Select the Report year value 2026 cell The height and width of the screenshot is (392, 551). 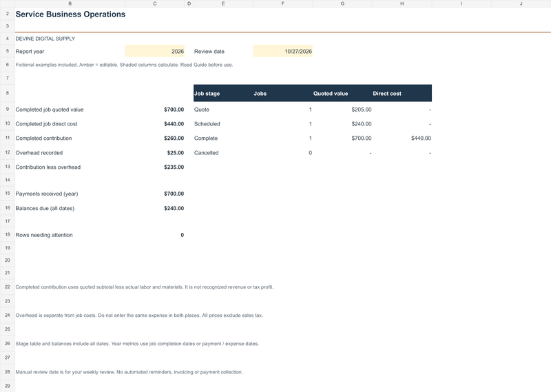(154, 52)
